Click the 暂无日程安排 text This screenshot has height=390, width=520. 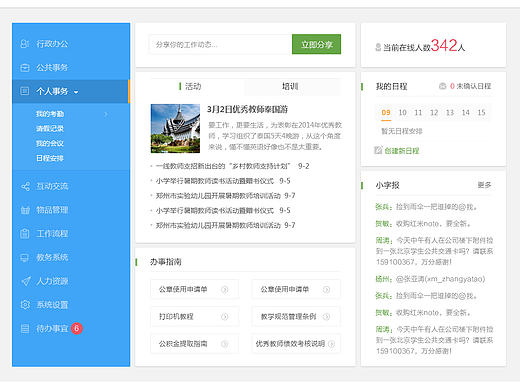click(x=402, y=131)
